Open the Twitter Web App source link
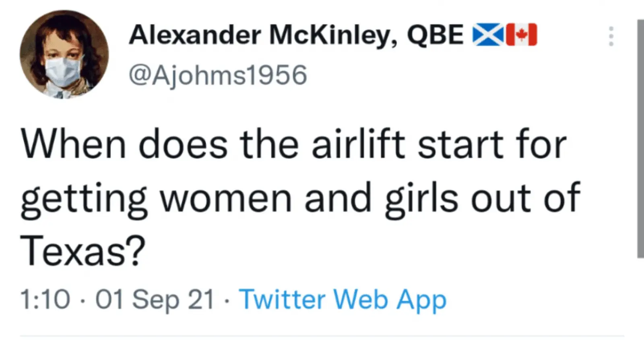The width and height of the screenshot is (644, 340). click(x=343, y=300)
